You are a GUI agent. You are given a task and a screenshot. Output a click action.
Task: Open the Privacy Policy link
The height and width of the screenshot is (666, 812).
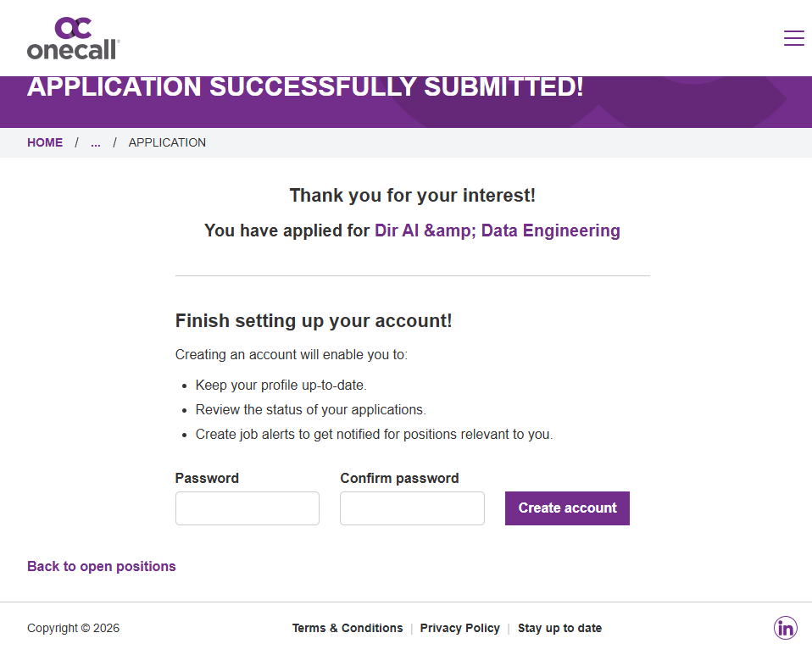click(x=459, y=628)
